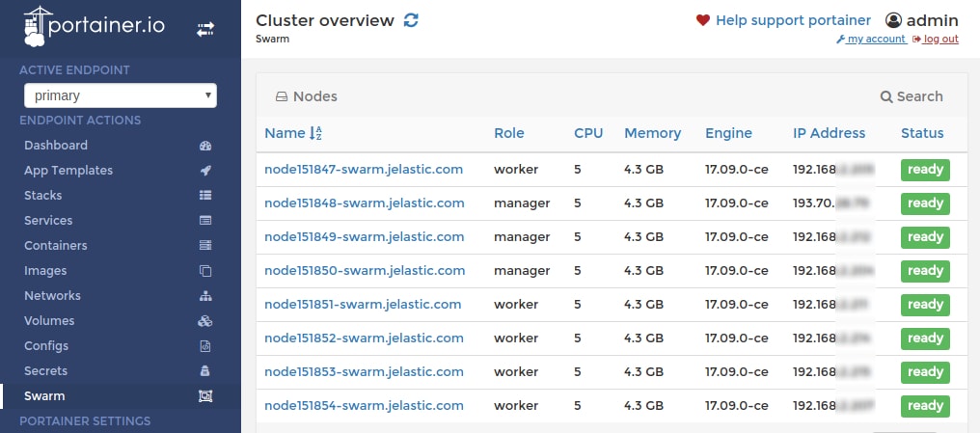Sort nodes by Role column

coord(508,133)
